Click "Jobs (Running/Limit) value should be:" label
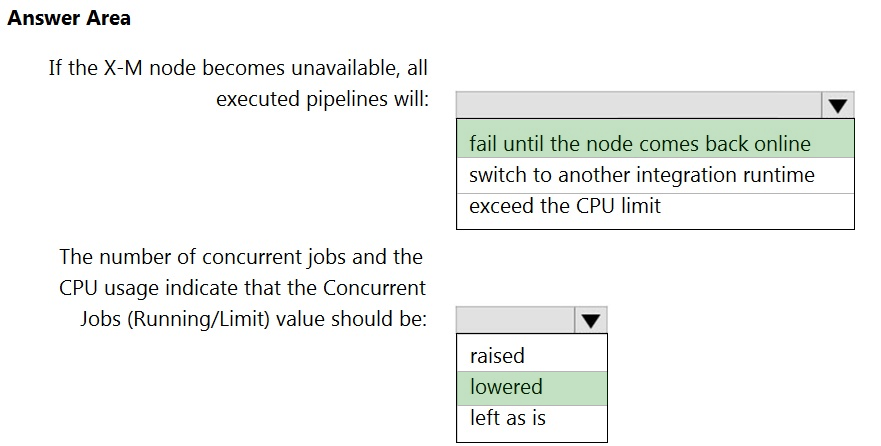 tap(254, 320)
